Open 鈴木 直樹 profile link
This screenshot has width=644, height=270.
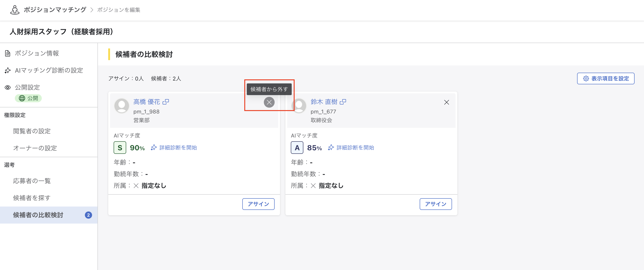pyautogui.click(x=324, y=102)
